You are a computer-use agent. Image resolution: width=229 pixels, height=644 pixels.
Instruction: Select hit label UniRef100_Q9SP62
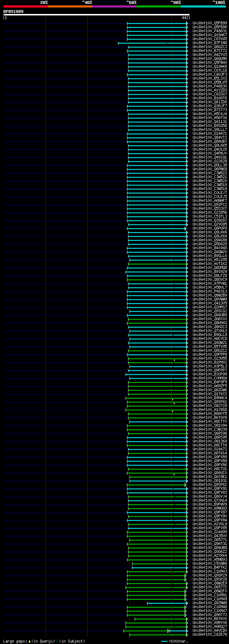[x=210, y=484]
